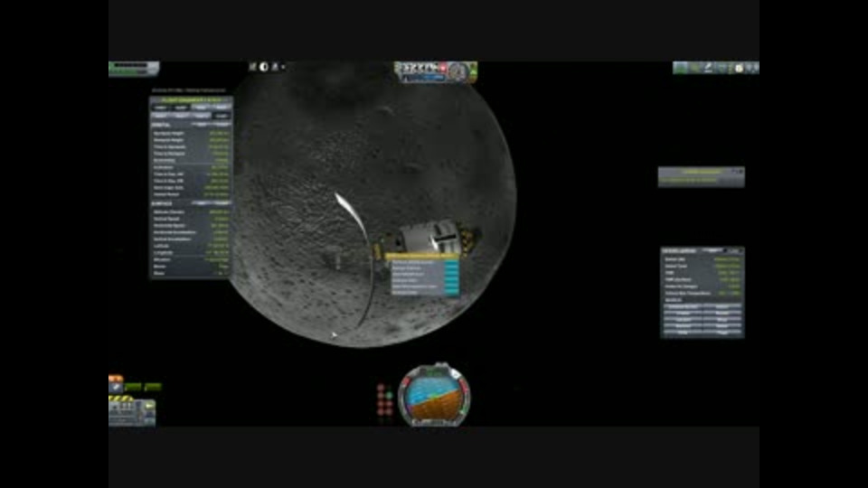The width and height of the screenshot is (868, 488).
Task: Click the Apoapsis Height readout row
Action: pyautogui.click(x=191, y=134)
